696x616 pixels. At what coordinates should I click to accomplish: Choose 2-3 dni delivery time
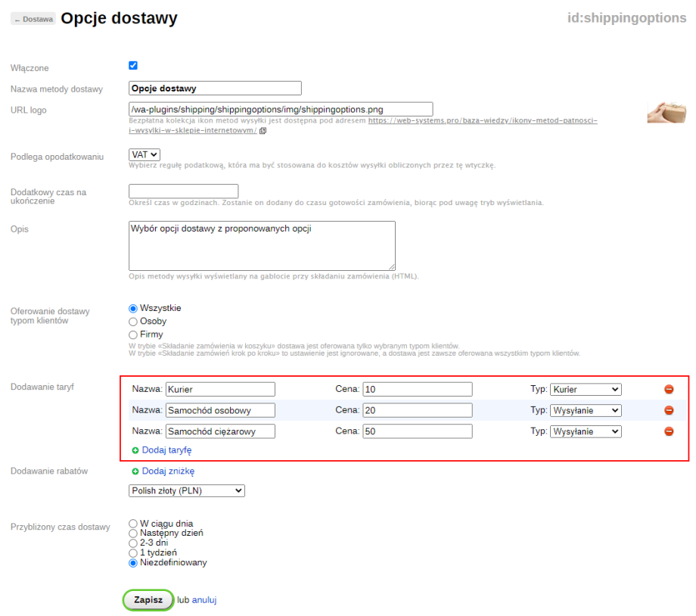pyautogui.click(x=133, y=543)
